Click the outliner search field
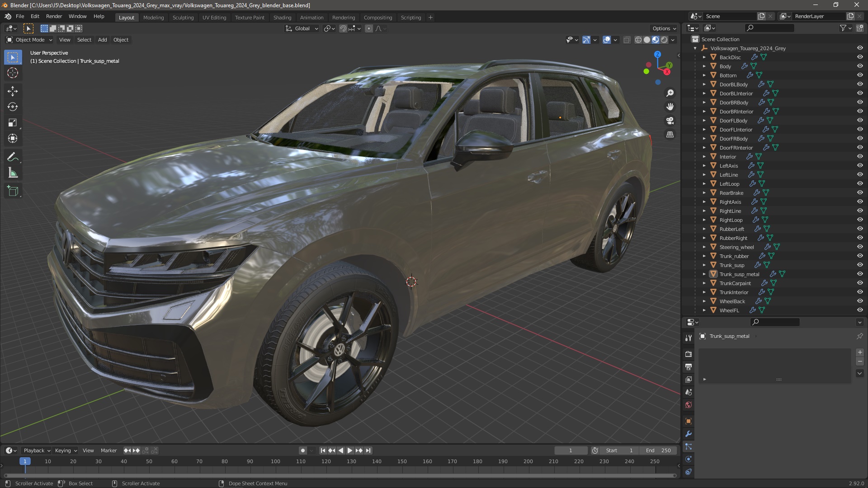 pyautogui.click(x=769, y=28)
